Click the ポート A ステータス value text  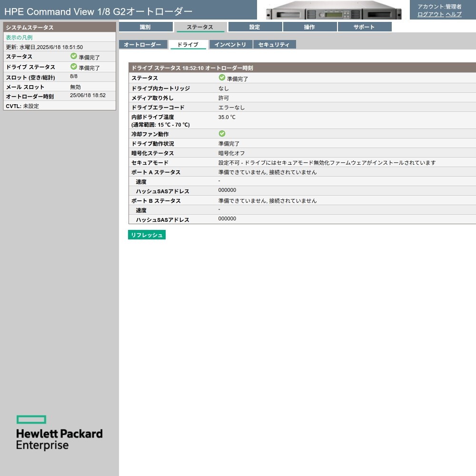tap(268, 172)
